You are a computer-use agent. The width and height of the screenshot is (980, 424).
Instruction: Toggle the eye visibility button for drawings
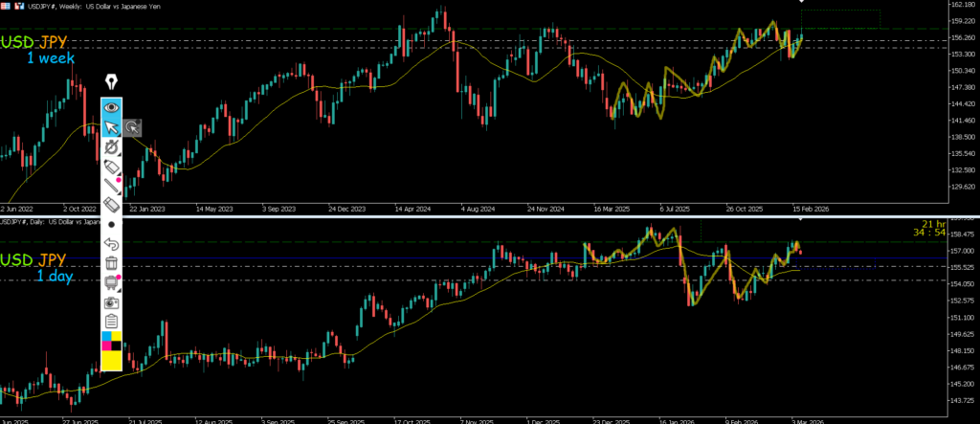[x=111, y=107]
